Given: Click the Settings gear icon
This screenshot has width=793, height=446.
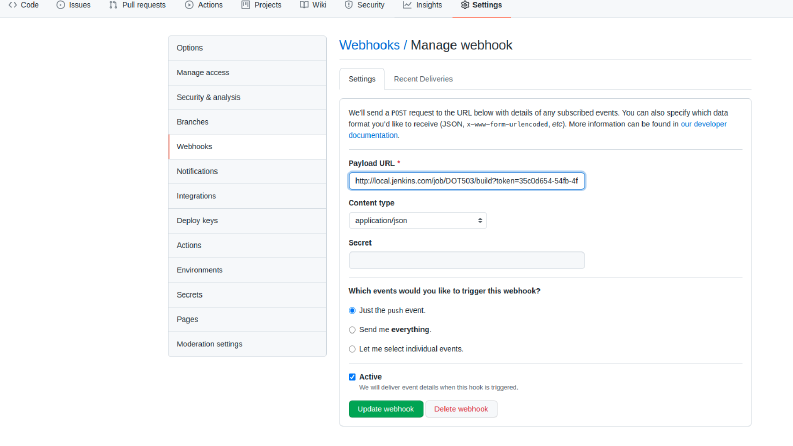Looking at the screenshot, I should pyautogui.click(x=465, y=5).
